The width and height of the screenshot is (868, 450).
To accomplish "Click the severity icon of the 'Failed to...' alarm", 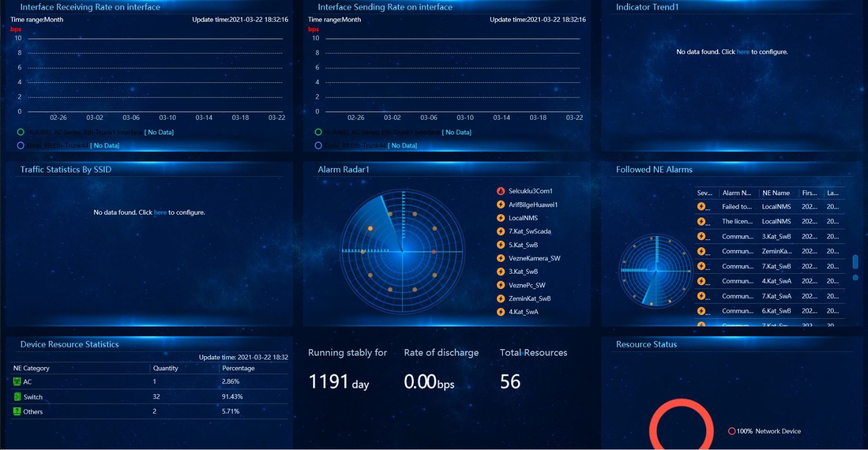I will point(701,207).
